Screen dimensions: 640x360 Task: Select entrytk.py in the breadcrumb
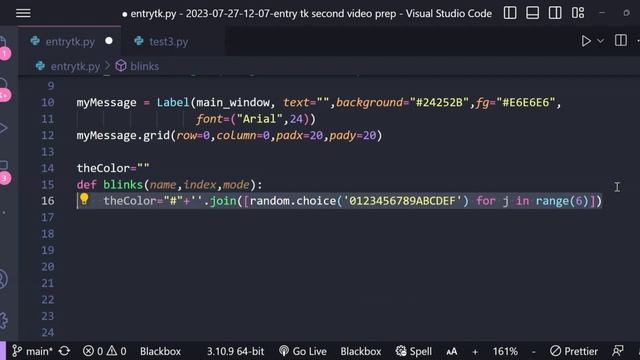click(x=75, y=66)
